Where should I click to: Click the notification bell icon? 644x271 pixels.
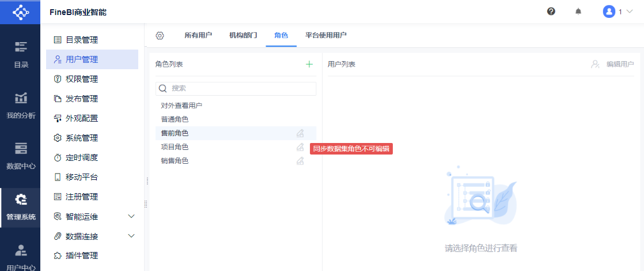pos(578,12)
